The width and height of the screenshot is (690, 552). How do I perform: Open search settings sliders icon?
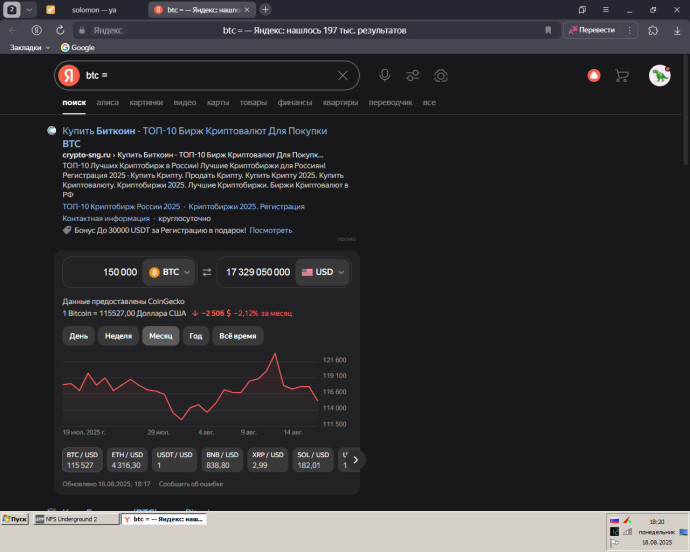pos(412,76)
